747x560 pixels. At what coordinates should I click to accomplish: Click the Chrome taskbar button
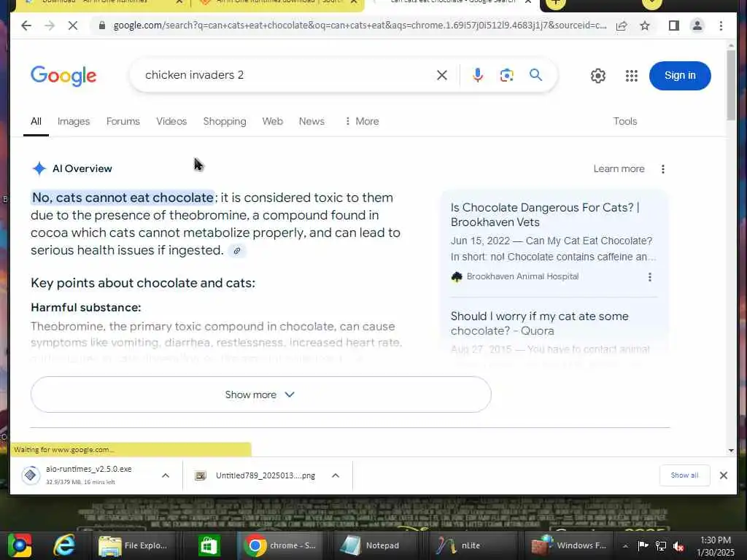pyautogui.click(x=280, y=545)
